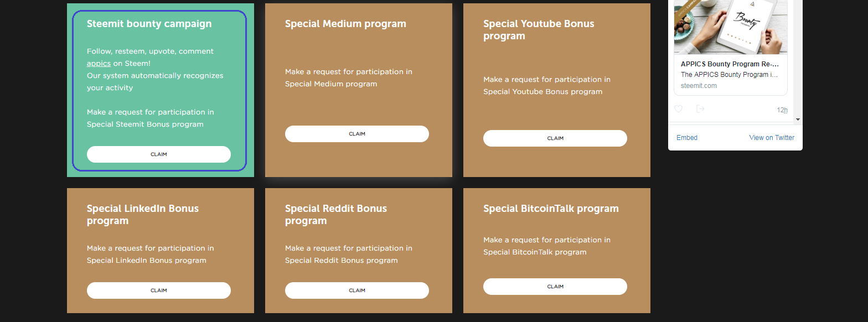Select the Steemit bounty campaign card heading
Screen dimensions: 868x322
pos(149,24)
